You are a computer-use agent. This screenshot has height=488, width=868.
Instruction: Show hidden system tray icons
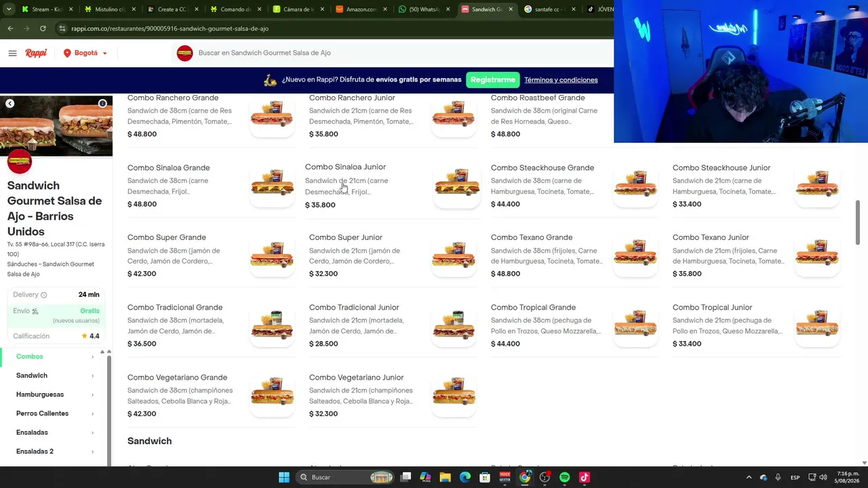749,477
